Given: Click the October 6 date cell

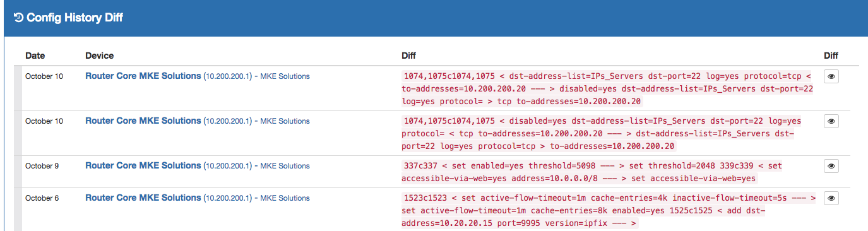Looking at the screenshot, I should (x=42, y=198).
